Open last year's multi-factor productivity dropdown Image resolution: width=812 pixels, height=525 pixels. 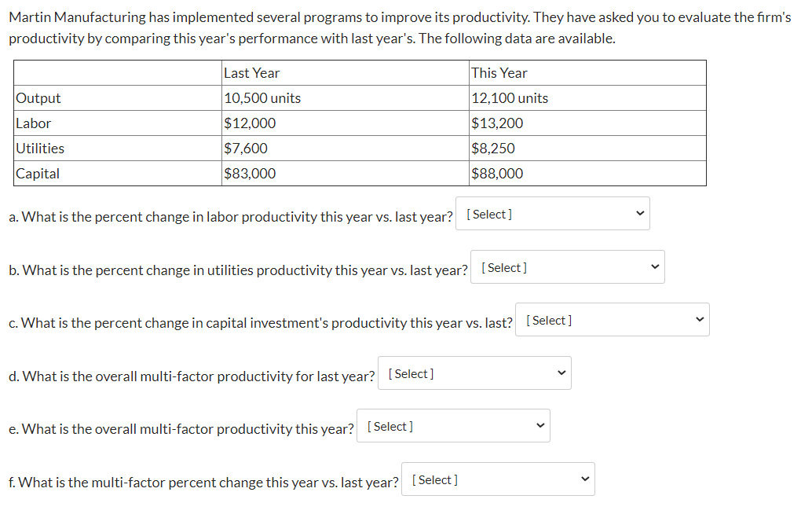click(x=474, y=373)
